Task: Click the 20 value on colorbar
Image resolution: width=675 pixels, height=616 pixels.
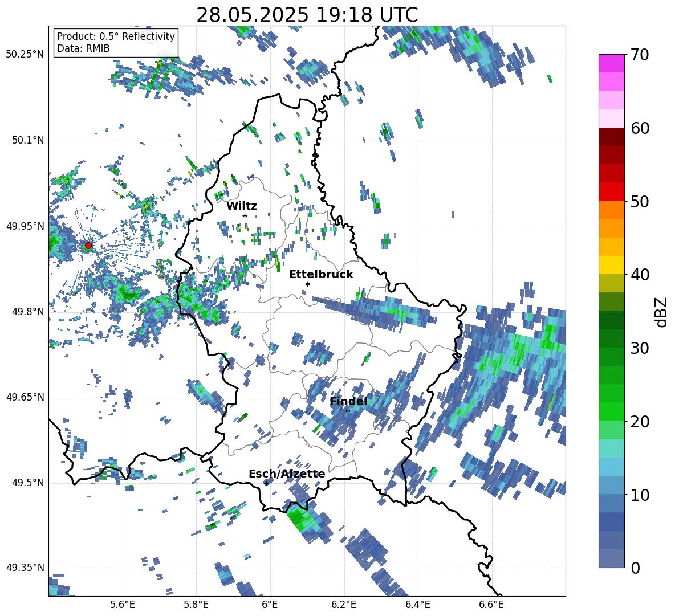Action: pos(640,421)
